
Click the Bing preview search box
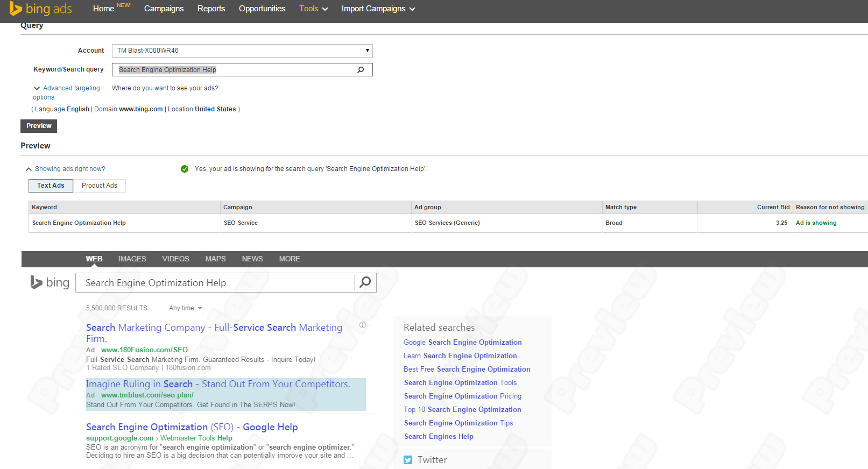pos(215,282)
